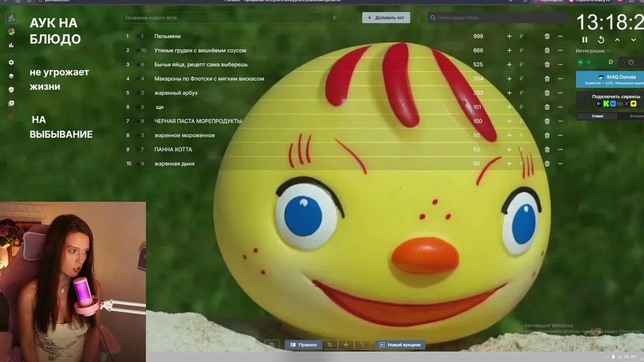Select the Макароны по Флотски lot name
644x362 pixels.
tap(209, 78)
